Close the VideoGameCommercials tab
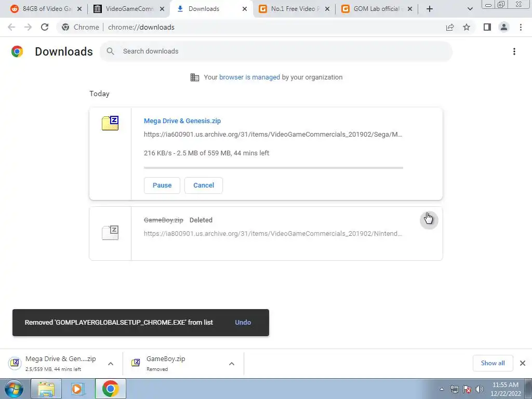 (x=162, y=9)
